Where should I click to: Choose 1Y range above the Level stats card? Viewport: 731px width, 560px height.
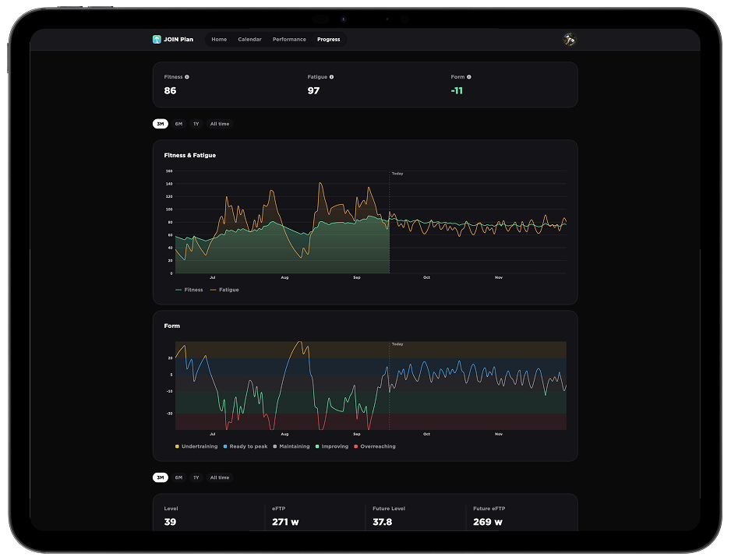tap(196, 477)
